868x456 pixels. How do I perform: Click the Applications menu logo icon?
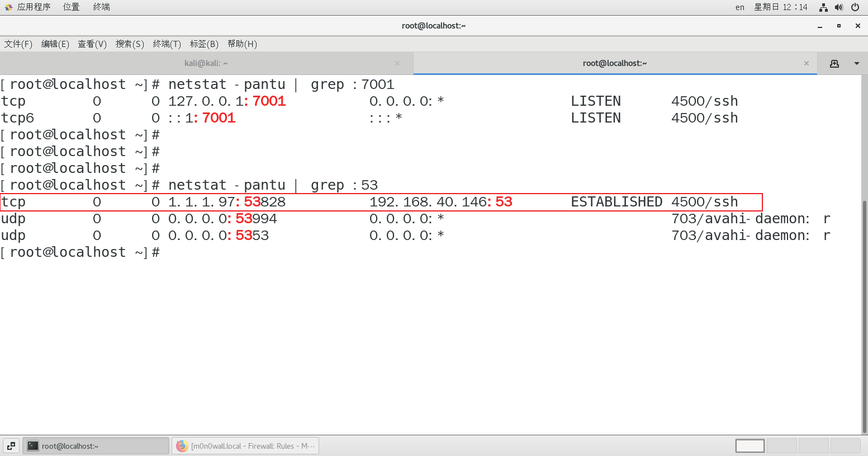pyautogui.click(x=8, y=7)
